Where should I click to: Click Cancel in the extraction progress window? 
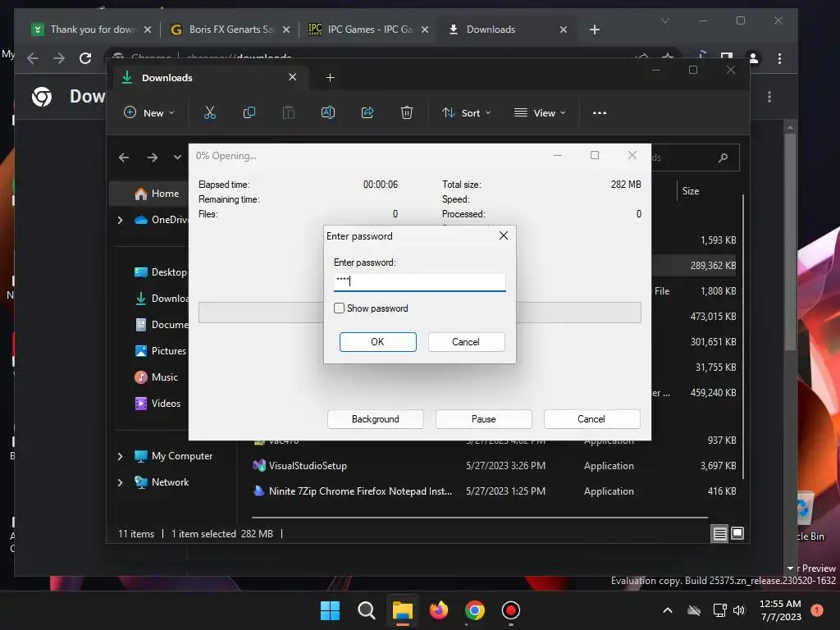[591, 419]
